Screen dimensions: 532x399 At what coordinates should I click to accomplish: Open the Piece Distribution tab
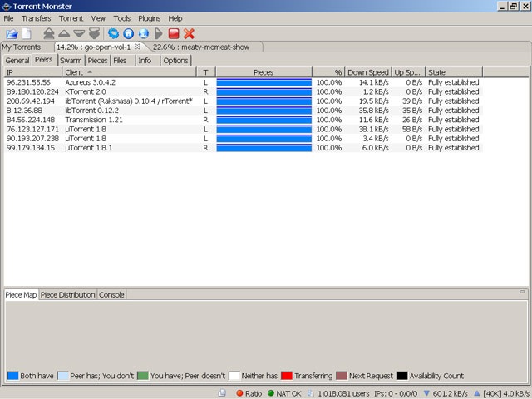click(68, 295)
